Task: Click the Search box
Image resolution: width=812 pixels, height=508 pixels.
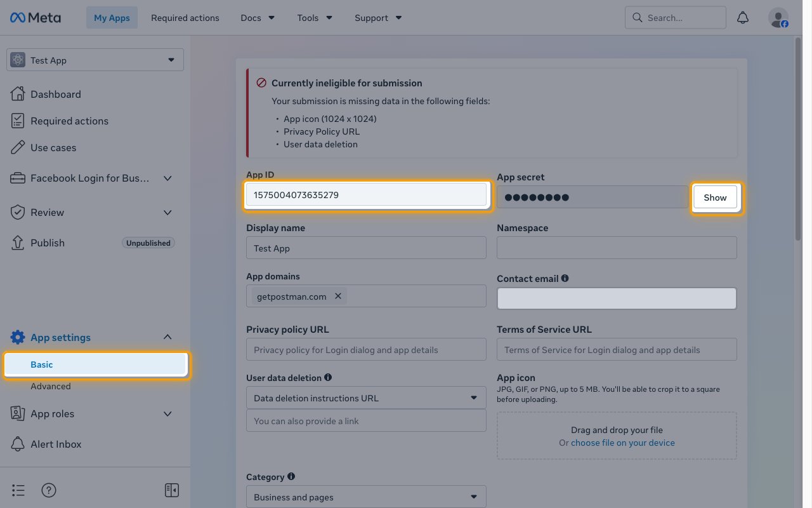Action: tap(676, 18)
